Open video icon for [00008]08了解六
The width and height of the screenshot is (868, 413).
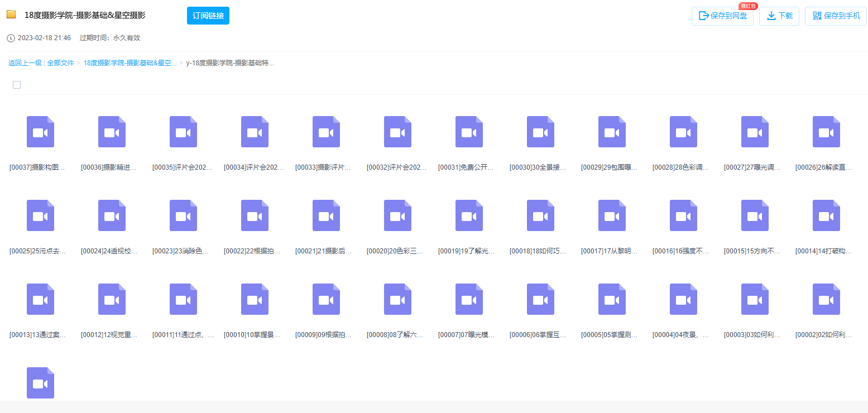click(397, 299)
